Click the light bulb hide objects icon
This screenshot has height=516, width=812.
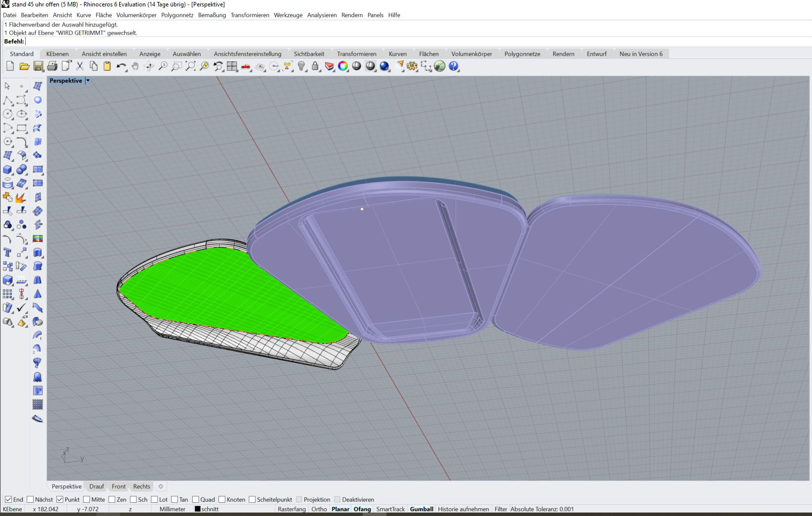(x=301, y=66)
